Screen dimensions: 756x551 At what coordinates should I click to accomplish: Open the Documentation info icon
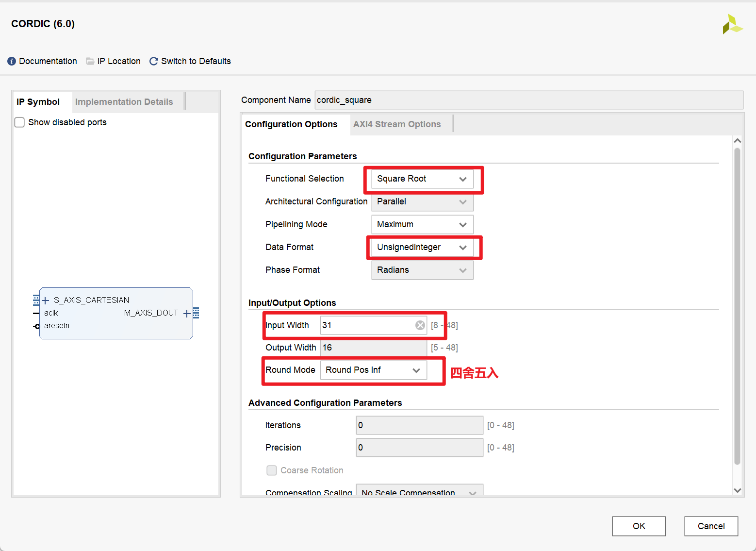pyautogui.click(x=12, y=61)
